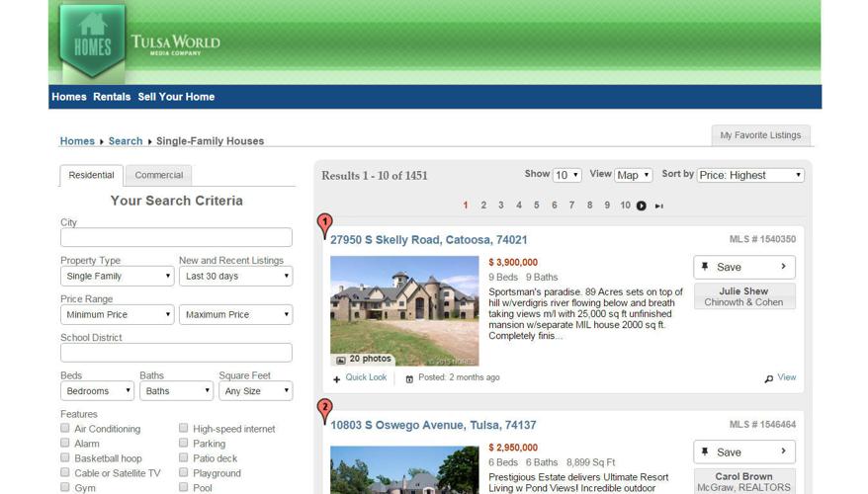
Task: Click agent Julie Shew button
Action: click(744, 296)
